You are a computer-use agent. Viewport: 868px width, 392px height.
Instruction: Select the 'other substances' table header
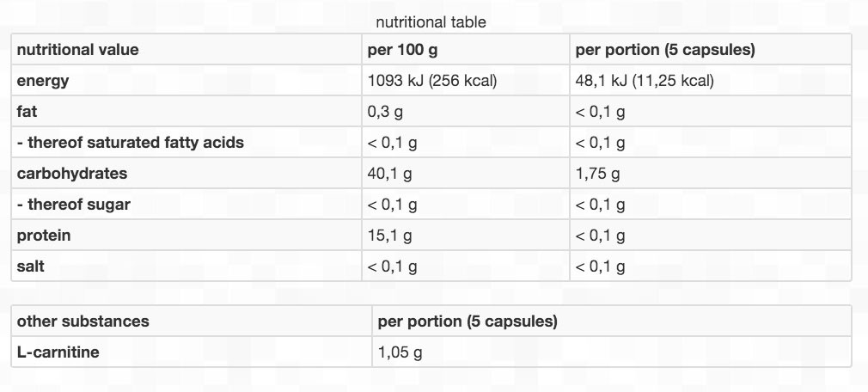tap(83, 322)
